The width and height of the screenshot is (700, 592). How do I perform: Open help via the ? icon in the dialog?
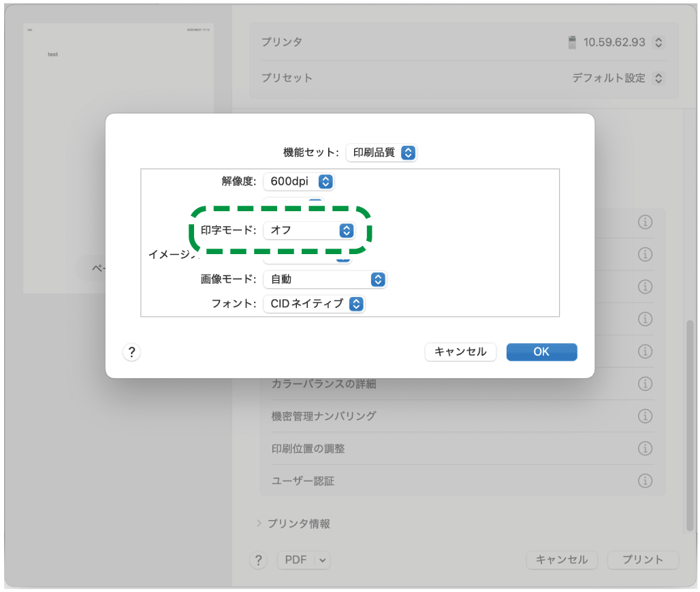coord(131,352)
